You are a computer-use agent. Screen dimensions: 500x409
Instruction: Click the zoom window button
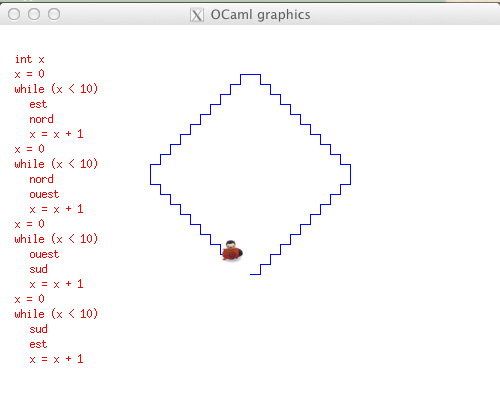point(54,14)
